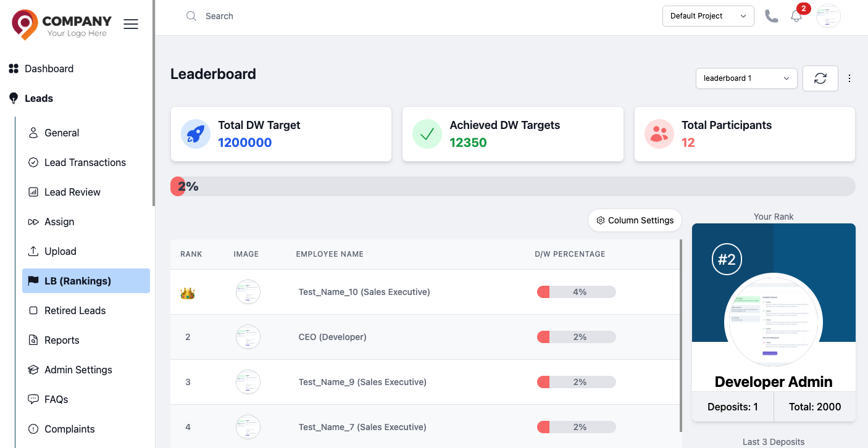Viewport: 868px width, 448px height.
Task: Click the Upload arrow icon
Action: 33,251
